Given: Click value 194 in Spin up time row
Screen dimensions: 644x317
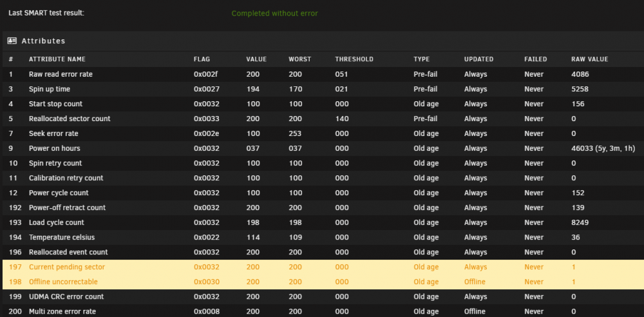Looking at the screenshot, I should 252,89.
